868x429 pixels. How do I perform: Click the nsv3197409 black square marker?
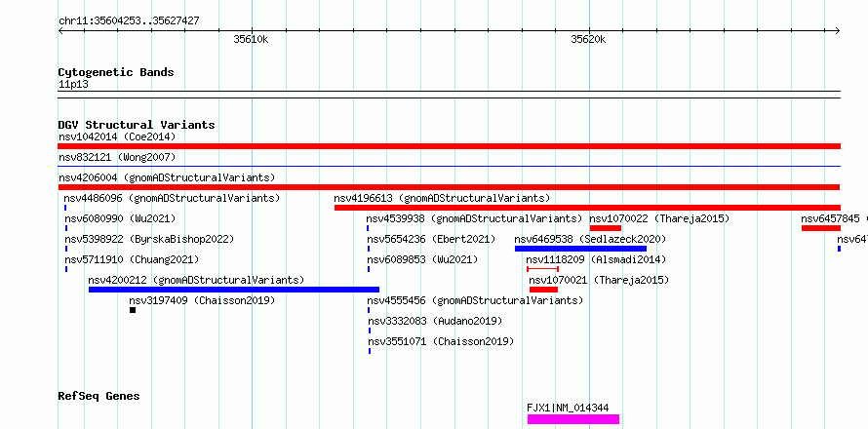coord(133,310)
